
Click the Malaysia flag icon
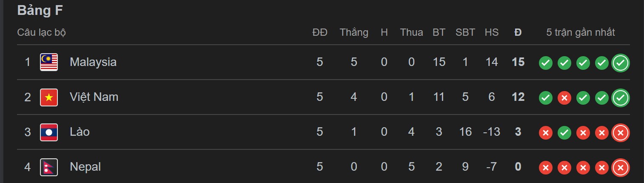point(49,62)
